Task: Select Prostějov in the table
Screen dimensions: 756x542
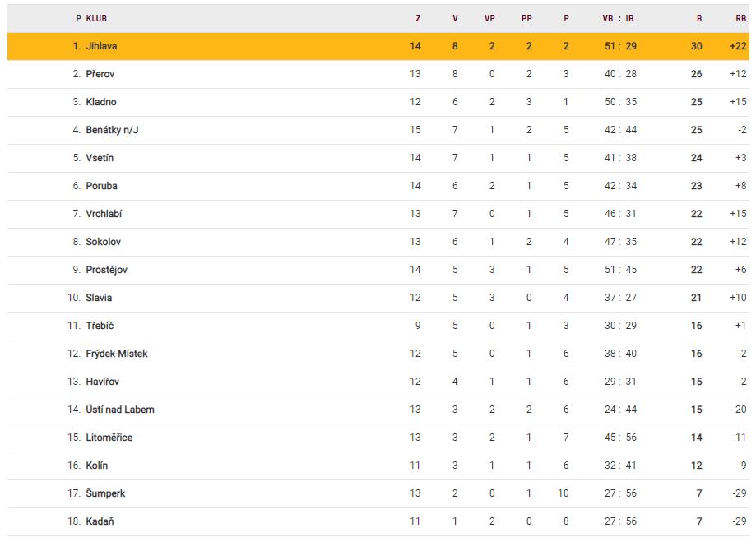Action: click(x=106, y=270)
